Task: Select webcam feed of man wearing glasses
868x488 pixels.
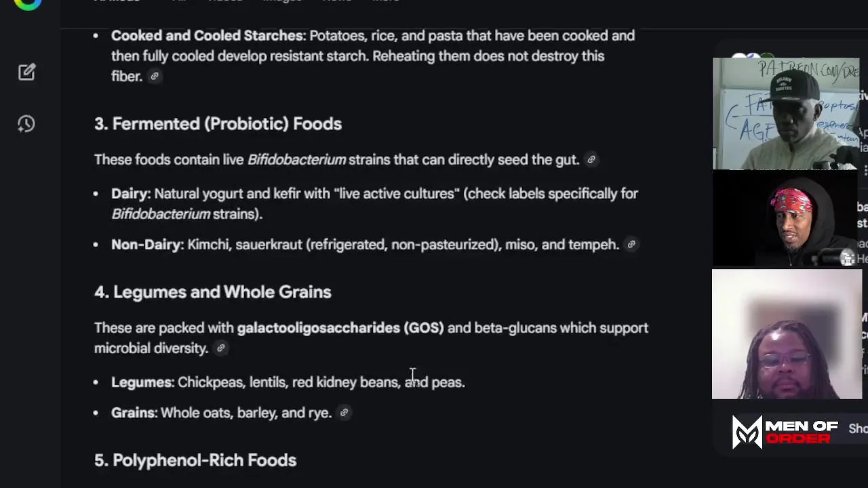Action: click(x=786, y=334)
